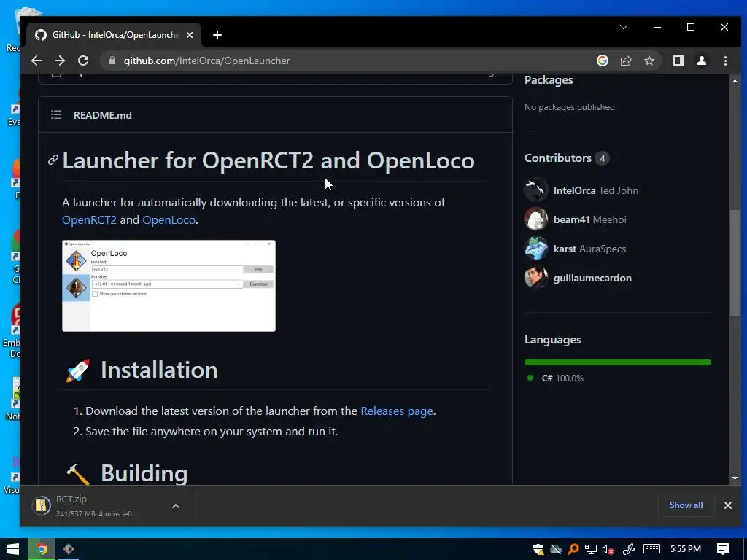Open a new browser tab
747x560 pixels.
(217, 35)
